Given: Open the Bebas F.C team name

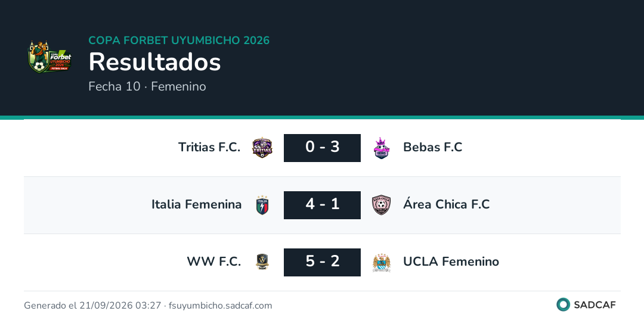Looking at the screenshot, I should point(433,147).
